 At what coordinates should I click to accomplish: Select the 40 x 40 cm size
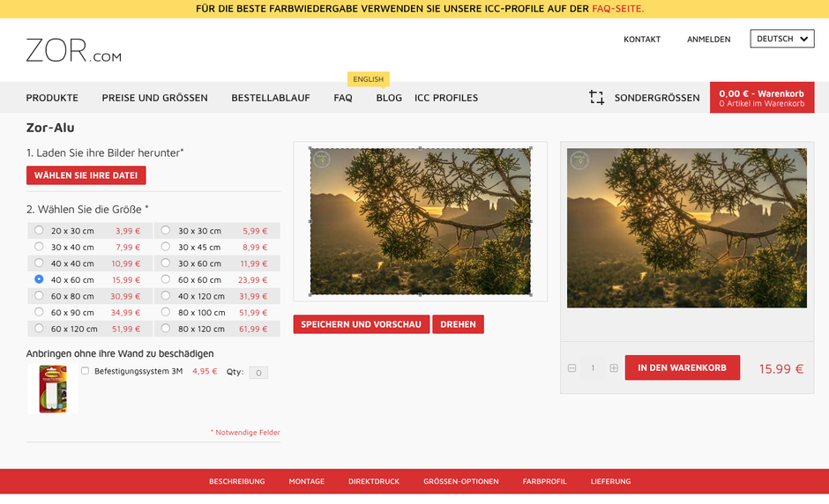point(39,263)
